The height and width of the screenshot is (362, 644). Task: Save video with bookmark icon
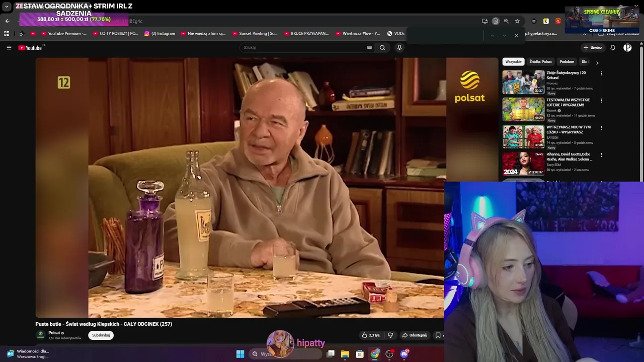pos(438,335)
